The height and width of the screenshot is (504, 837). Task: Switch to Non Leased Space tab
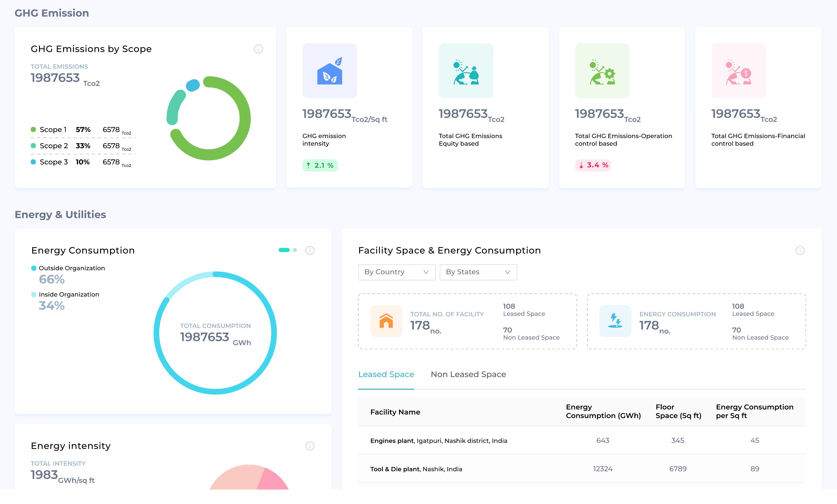click(x=468, y=374)
